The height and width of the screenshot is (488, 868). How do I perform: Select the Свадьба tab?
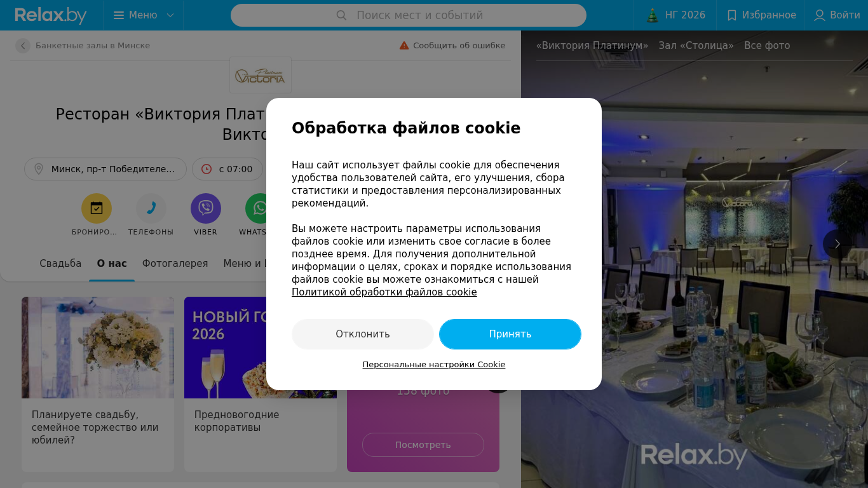tap(60, 264)
